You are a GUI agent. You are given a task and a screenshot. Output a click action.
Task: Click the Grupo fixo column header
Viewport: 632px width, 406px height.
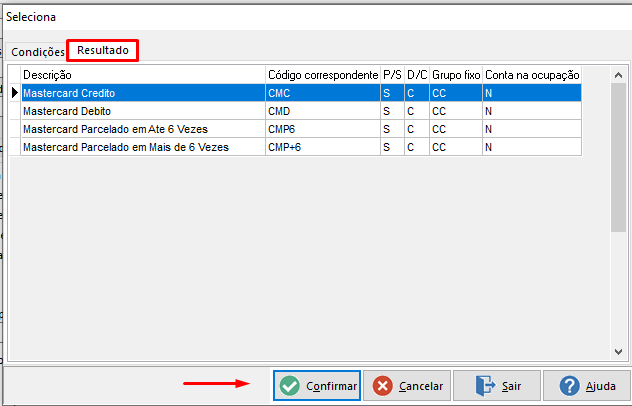tap(456, 75)
